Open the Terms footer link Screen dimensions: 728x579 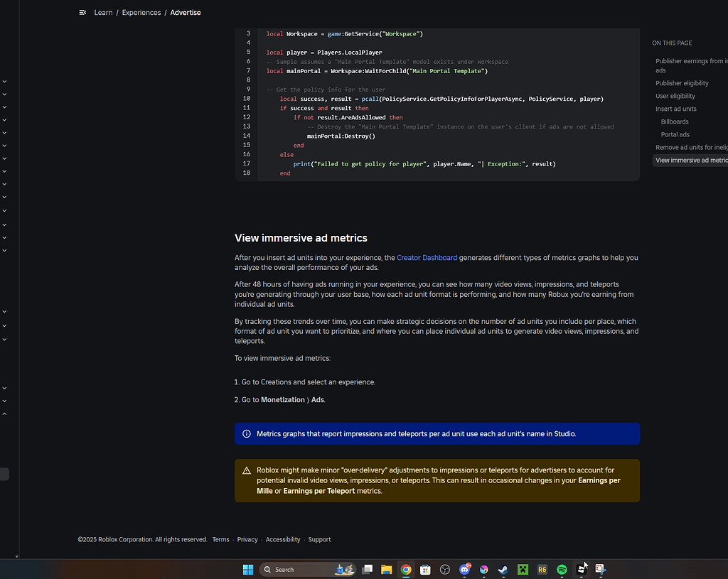coord(220,539)
